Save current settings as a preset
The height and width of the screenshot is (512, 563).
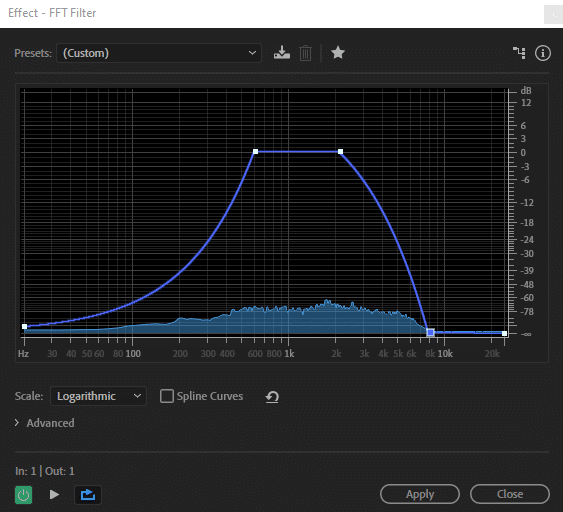pyautogui.click(x=282, y=53)
